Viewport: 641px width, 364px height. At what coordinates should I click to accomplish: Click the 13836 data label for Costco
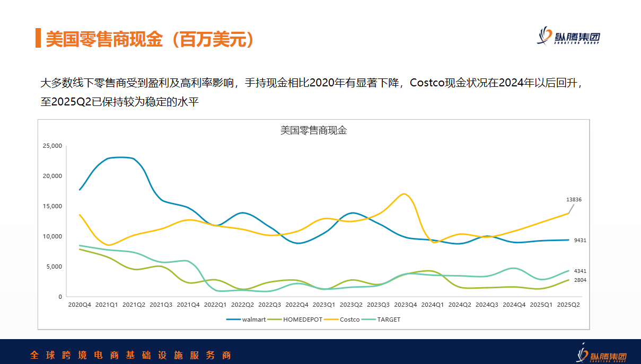coord(574,200)
